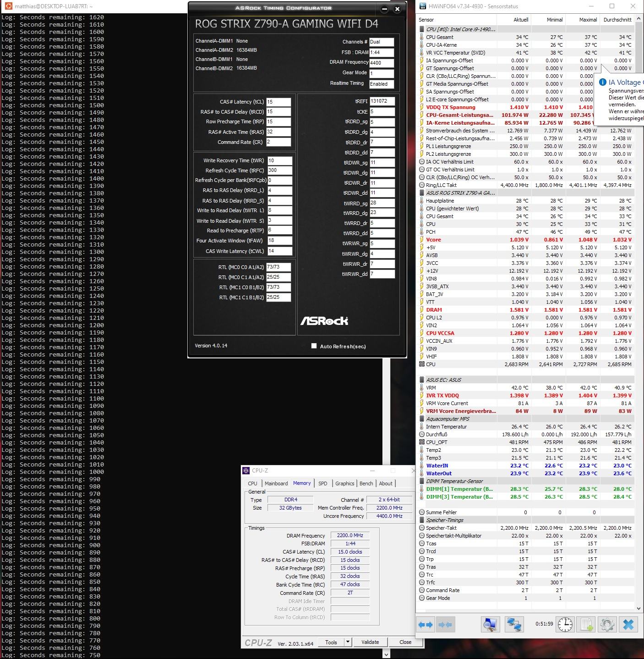644x659 pixels.
Task: Click the clock icon beside Speicher-Takt
Action: 422,528
